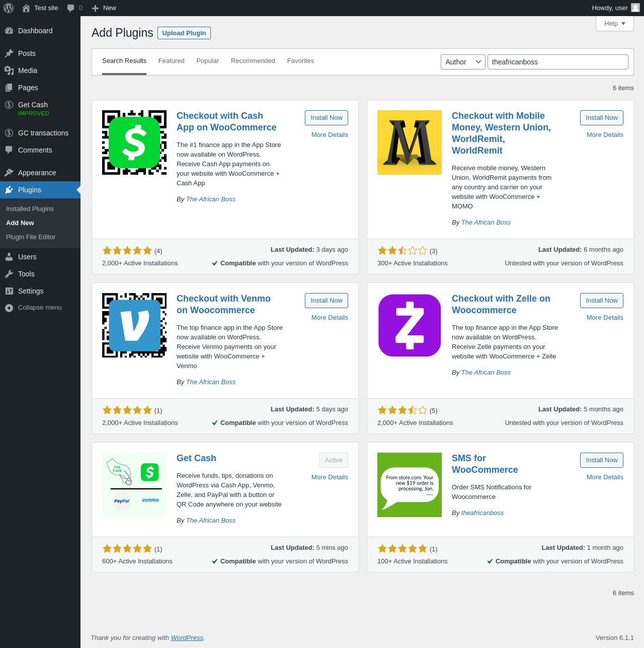Click SMS for WooCommerce green thumbnail
644x648 pixels.
(410, 485)
